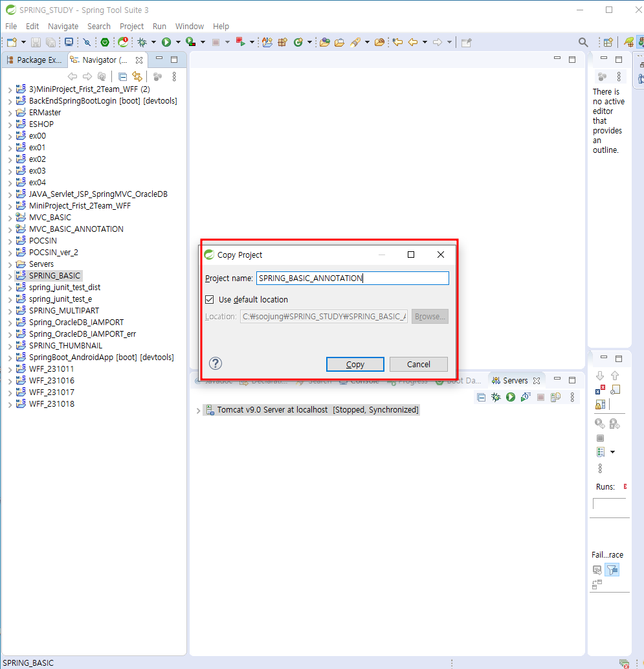Image resolution: width=644 pixels, height=669 pixels.
Task: Open the File menu
Action: coord(11,26)
